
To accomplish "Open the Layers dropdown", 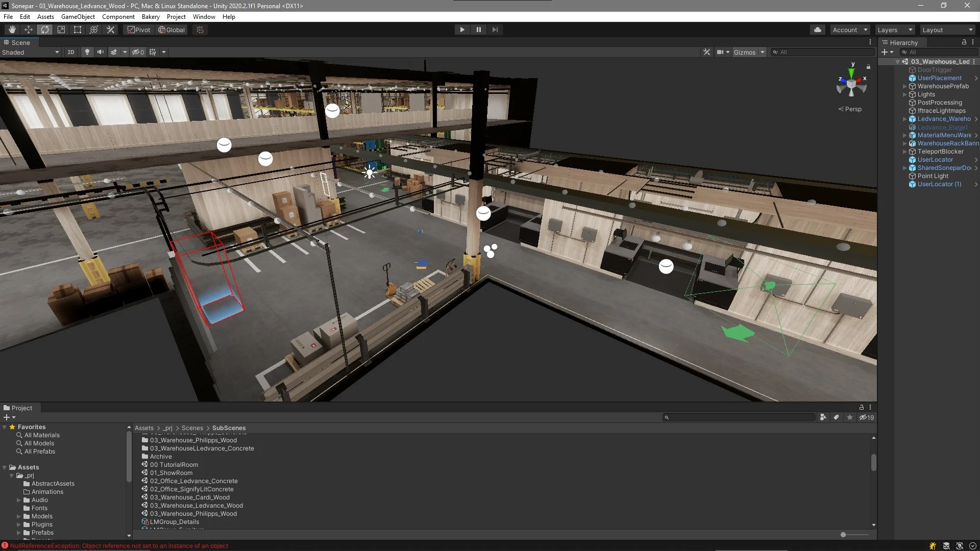I will [895, 30].
